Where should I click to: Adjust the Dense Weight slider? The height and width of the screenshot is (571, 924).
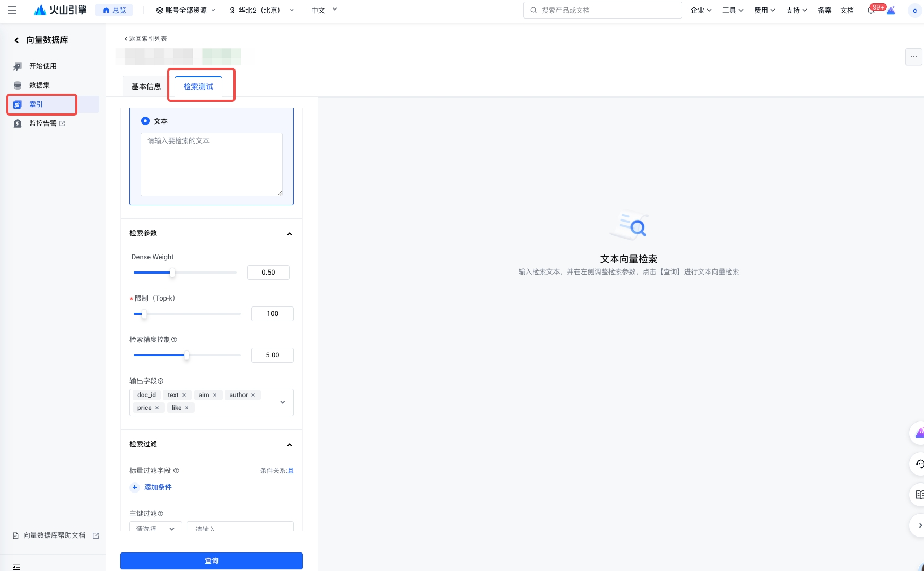[172, 273]
